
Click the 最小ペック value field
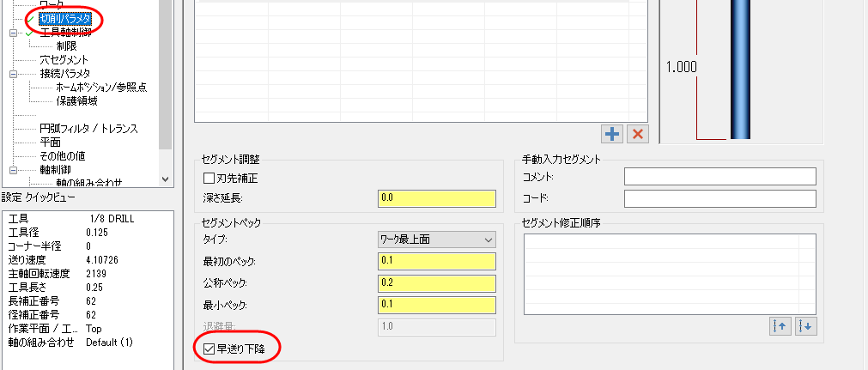(x=437, y=305)
